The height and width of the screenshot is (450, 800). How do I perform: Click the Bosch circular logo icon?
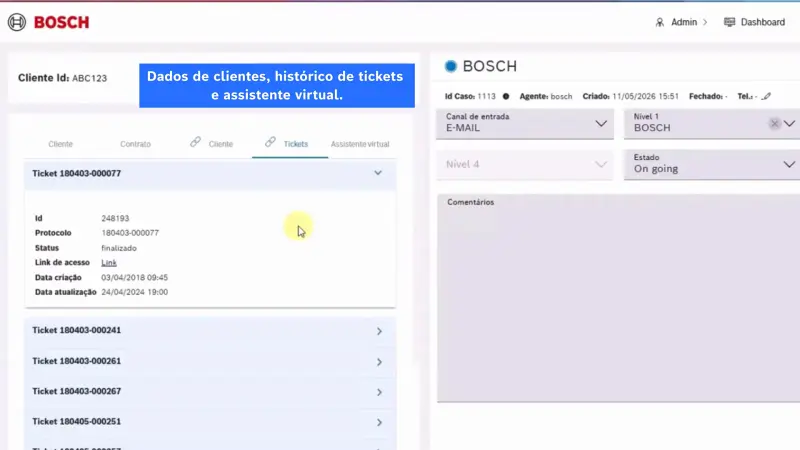pos(17,22)
